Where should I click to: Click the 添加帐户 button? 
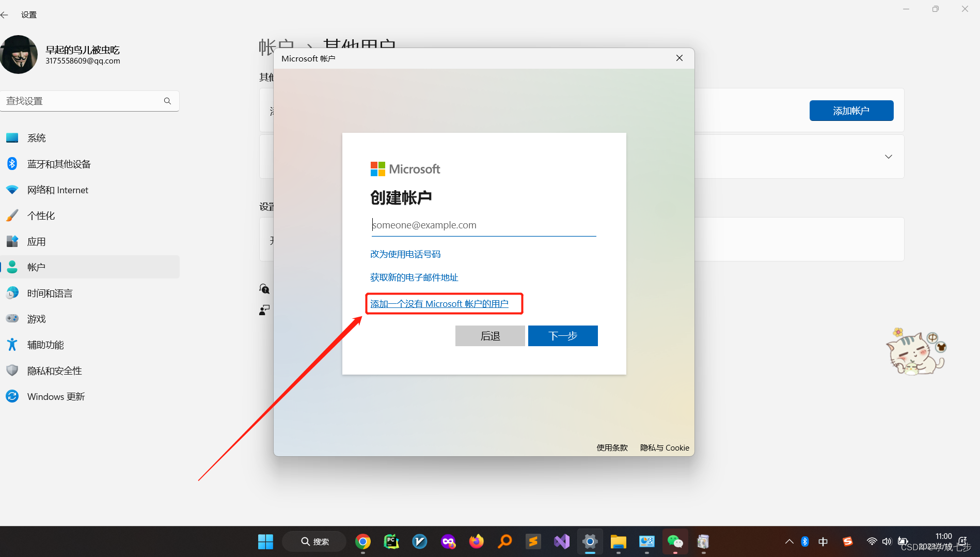851,111
